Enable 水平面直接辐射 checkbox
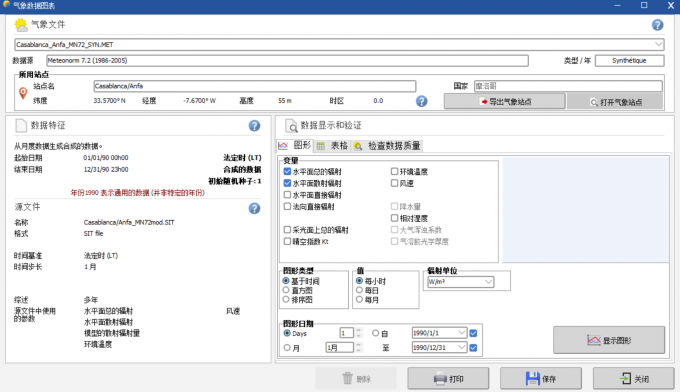Viewport: 680px width, 392px height. pos(287,195)
